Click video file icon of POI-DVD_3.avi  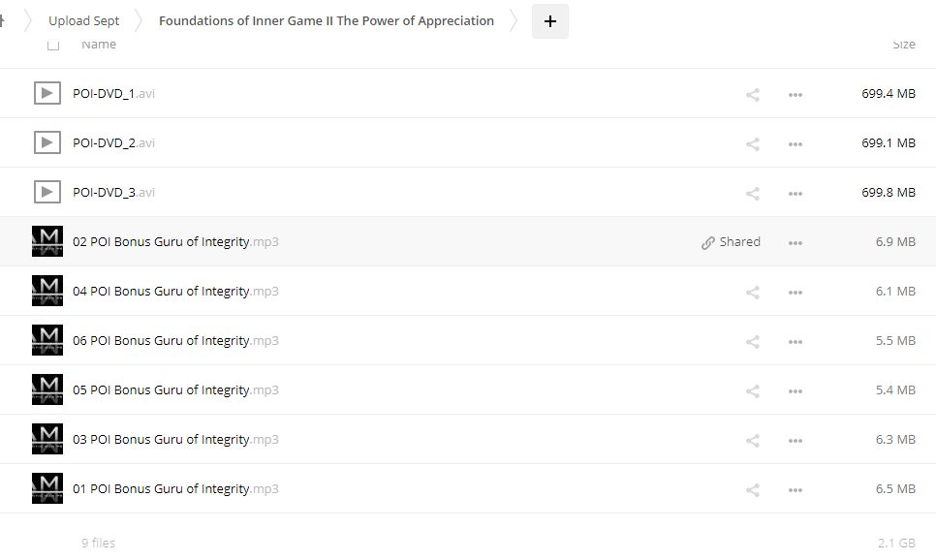pos(47,192)
